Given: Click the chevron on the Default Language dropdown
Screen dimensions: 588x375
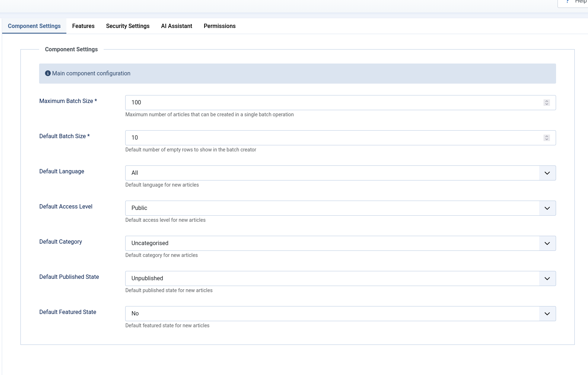Looking at the screenshot, I should 547,173.
